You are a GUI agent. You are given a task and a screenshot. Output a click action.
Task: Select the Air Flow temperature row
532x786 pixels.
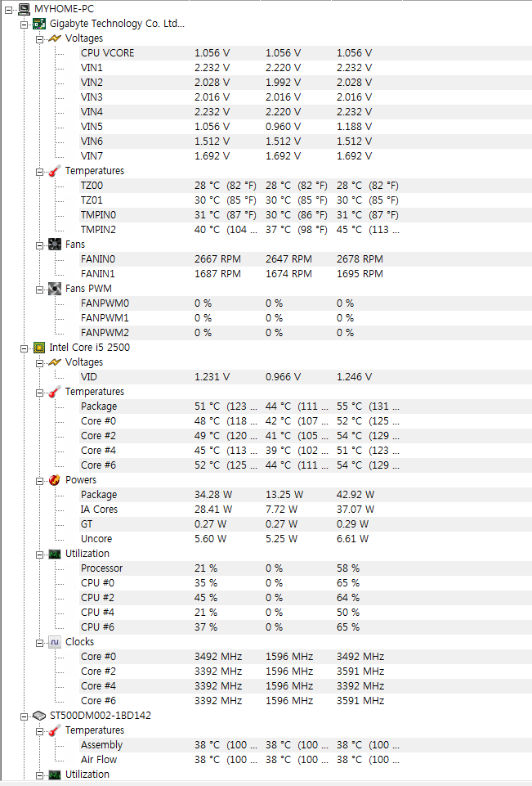pos(306,760)
